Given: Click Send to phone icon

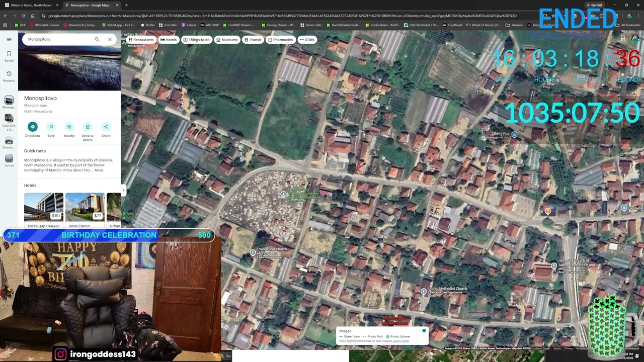Looking at the screenshot, I should pos(88,127).
